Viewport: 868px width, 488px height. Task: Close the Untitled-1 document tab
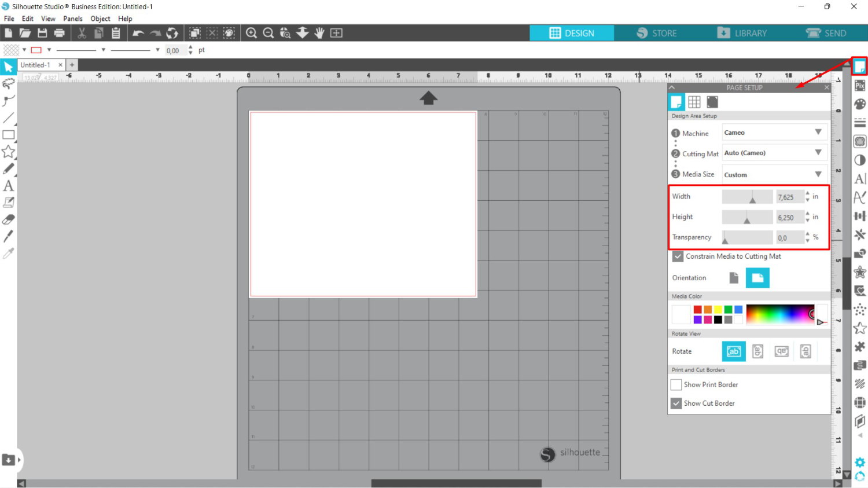tap(60, 65)
